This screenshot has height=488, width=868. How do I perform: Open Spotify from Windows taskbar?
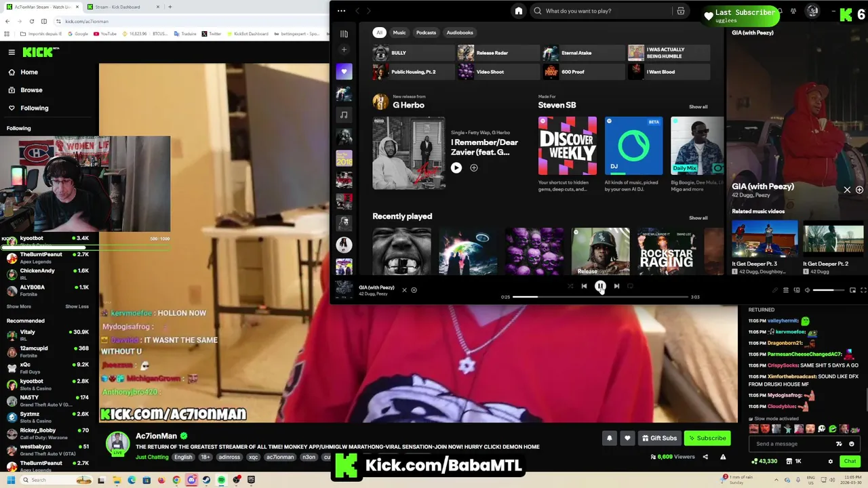tap(221, 480)
